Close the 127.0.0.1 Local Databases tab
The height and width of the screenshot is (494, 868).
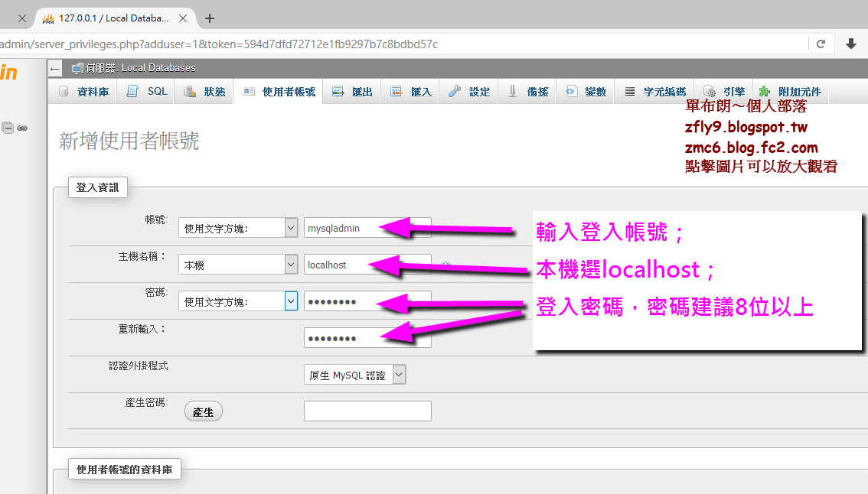183,18
